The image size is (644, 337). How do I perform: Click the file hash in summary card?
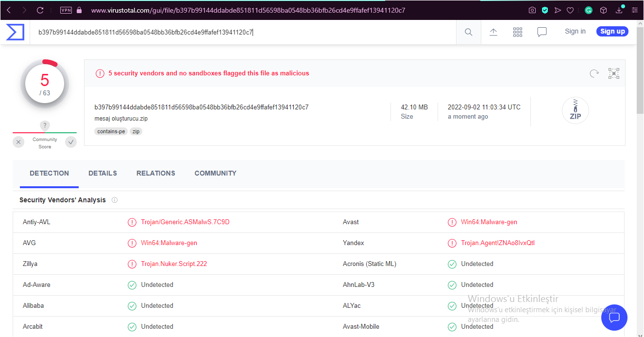point(202,107)
